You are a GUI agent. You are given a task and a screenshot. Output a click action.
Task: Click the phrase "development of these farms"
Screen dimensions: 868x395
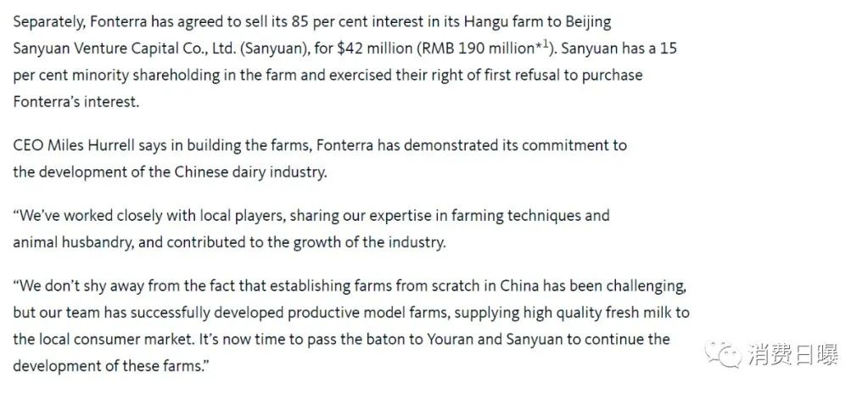click(106, 366)
